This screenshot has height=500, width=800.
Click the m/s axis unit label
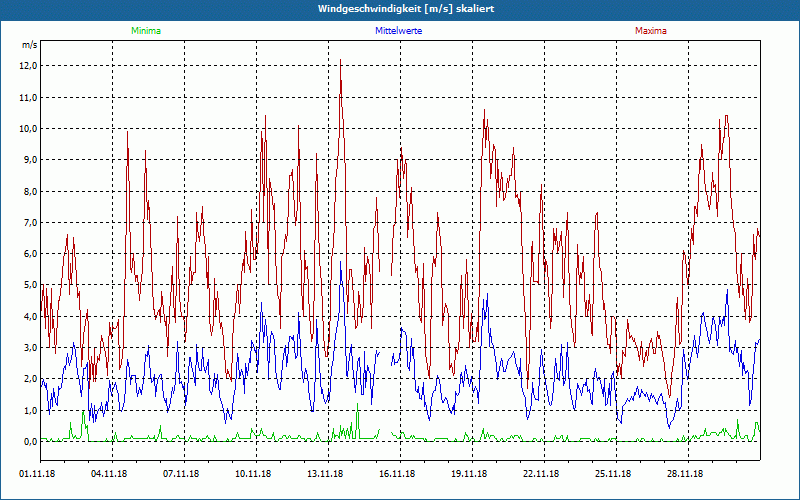(30, 45)
